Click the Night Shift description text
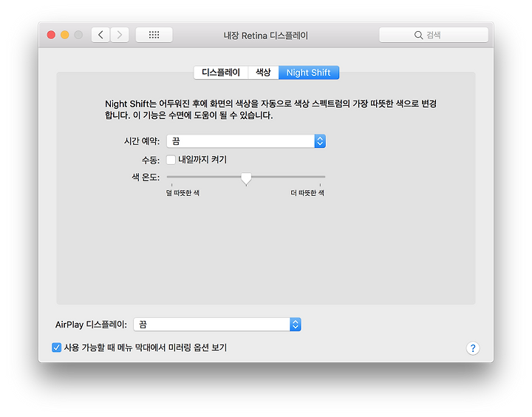This screenshot has width=532, height=417. tap(270, 109)
